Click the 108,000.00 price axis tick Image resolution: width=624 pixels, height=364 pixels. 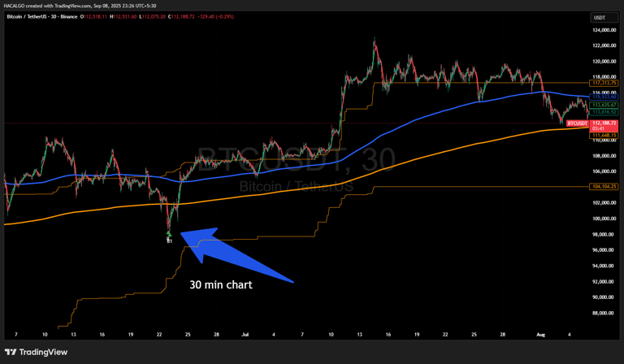604,156
